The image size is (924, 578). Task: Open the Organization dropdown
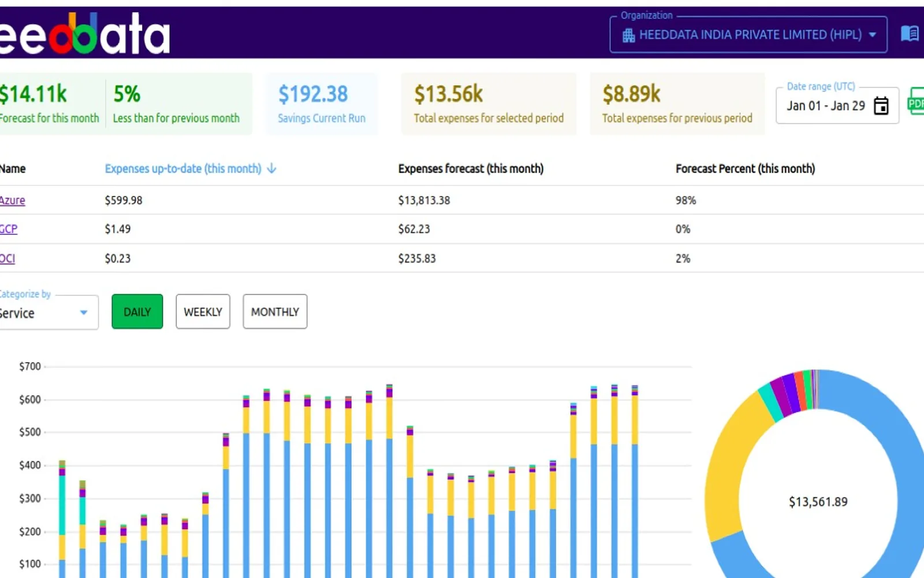pyautogui.click(x=748, y=35)
